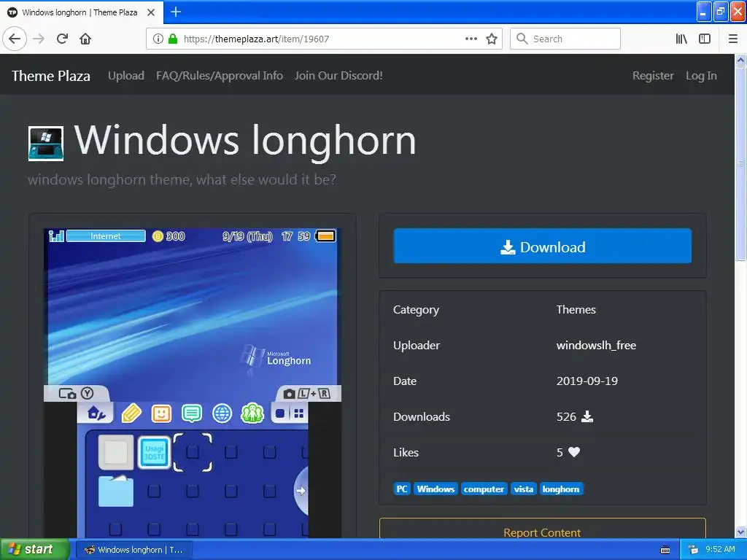Viewport: 747px width, 560px height.
Task: Open the theme preview screenshot
Action: [193, 383]
